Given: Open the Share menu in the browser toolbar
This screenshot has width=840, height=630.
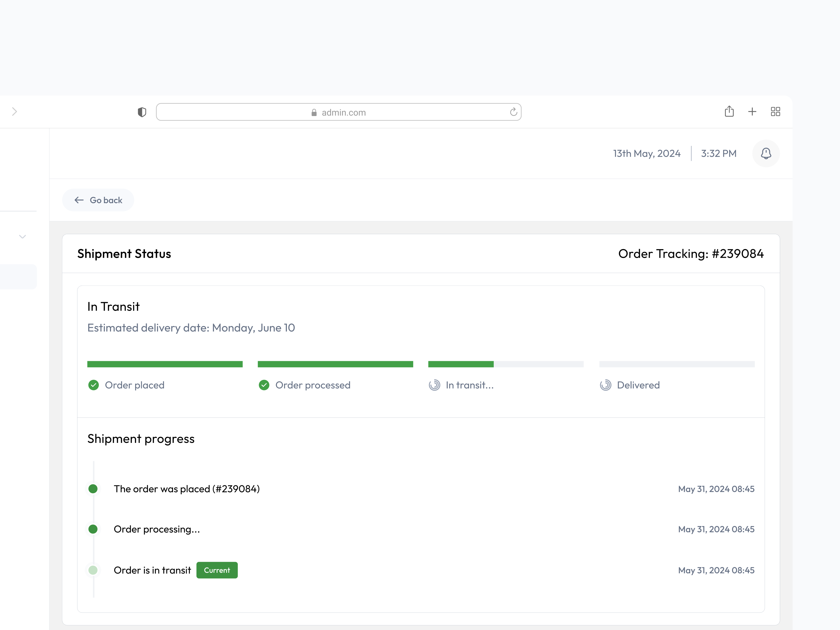Looking at the screenshot, I should 729,111.
